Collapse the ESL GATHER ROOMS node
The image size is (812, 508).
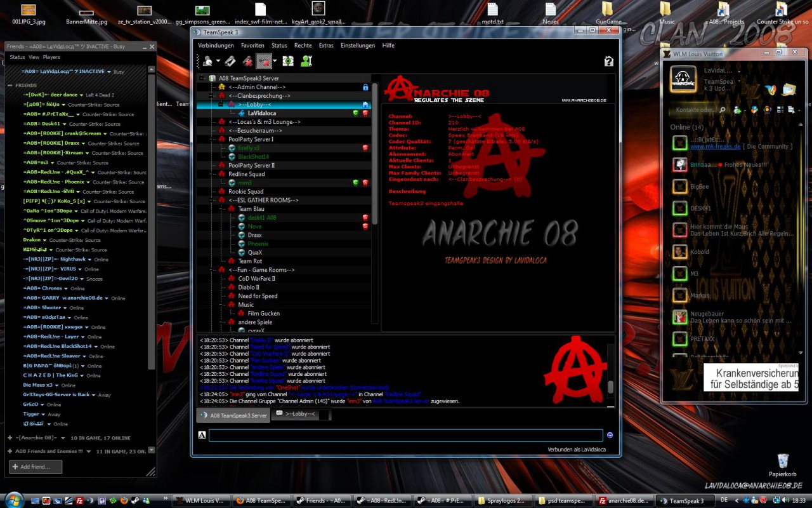(212, 200)
